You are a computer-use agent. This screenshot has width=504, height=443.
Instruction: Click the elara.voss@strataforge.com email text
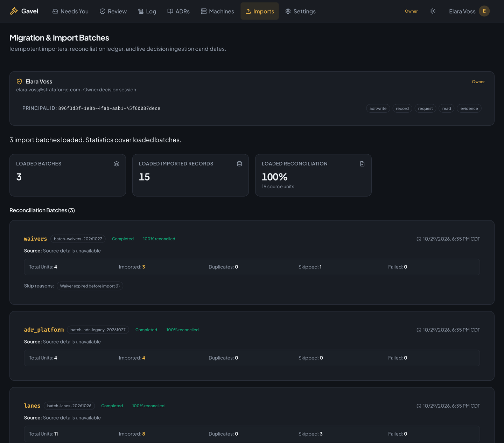(48, 90)
